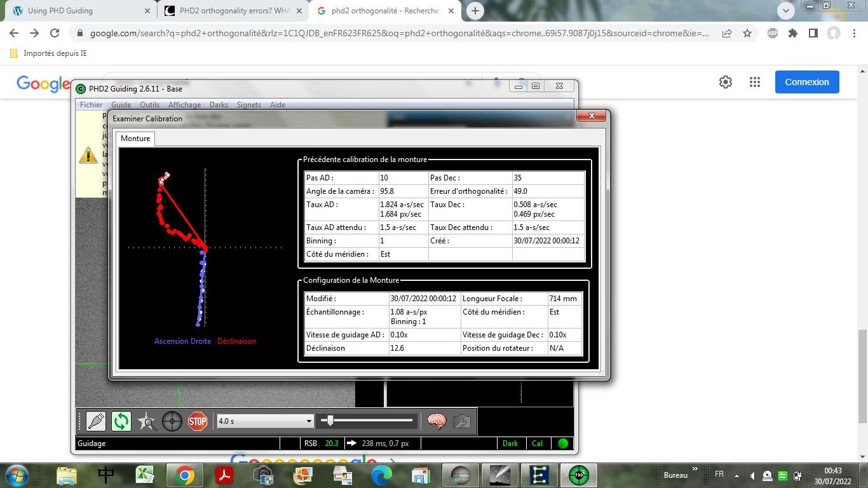Click the 'Déclinaison' legend label in red
The width and height of the screenshot is (868, 488).
(236, 341)
